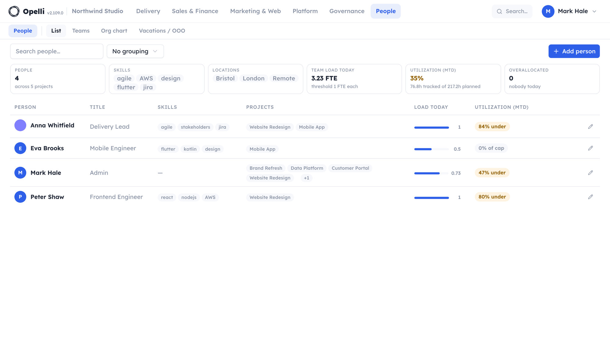
Task: Expand the Mark Hale account menu chevron
Action: (594, 12)
